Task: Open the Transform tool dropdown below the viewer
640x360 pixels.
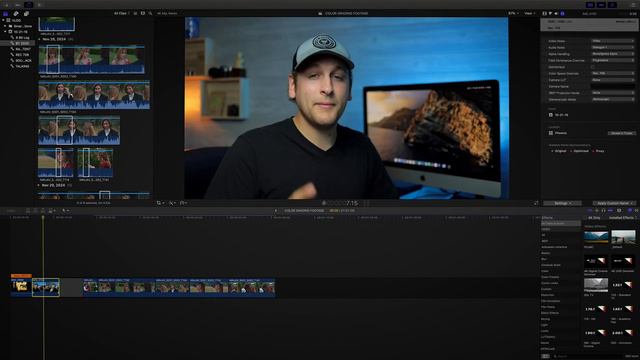Action: coord(160,203)
